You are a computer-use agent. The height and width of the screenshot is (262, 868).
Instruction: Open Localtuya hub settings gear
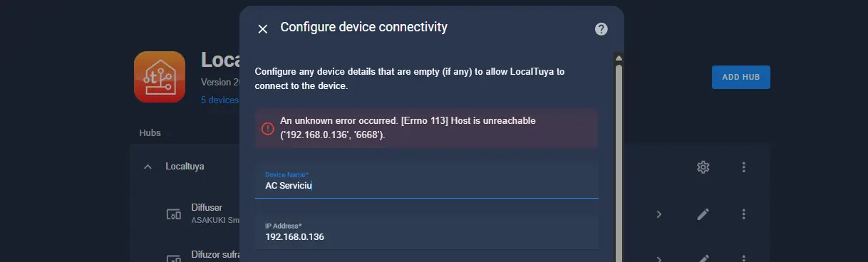coord(703,167)
